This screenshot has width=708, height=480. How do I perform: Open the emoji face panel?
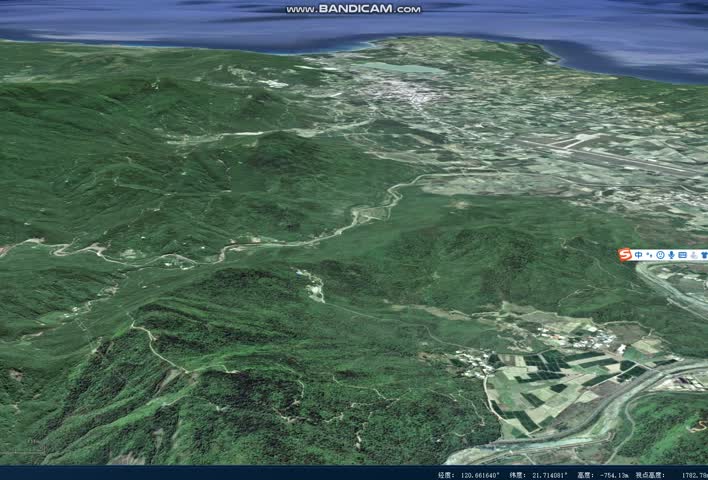tap(660, 256)
